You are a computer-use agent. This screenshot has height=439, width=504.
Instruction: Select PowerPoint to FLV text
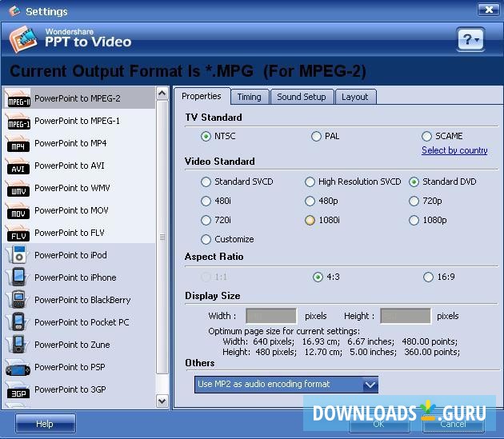point(70,233)
